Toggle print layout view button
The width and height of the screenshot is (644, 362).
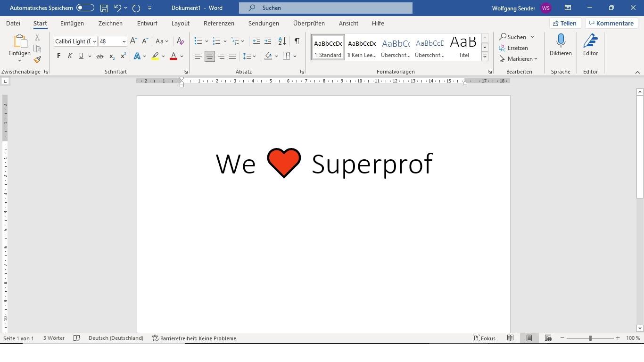[x=529, y=338]
